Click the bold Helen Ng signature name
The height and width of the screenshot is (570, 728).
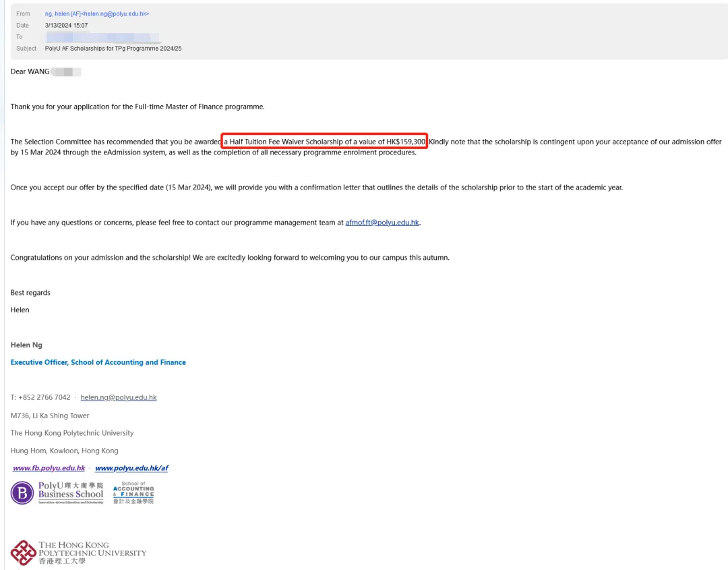click(x=26, y=345)
